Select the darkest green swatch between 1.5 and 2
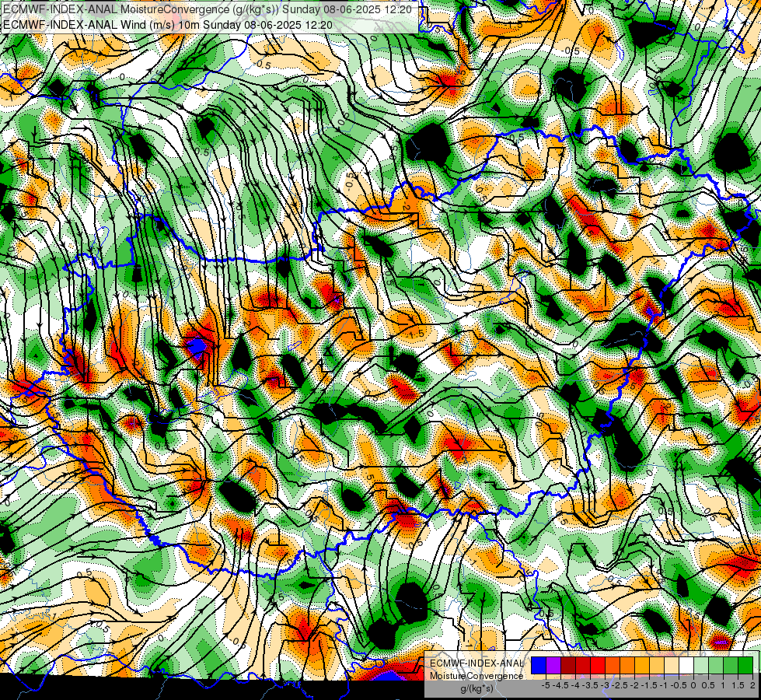 [745, 666]
